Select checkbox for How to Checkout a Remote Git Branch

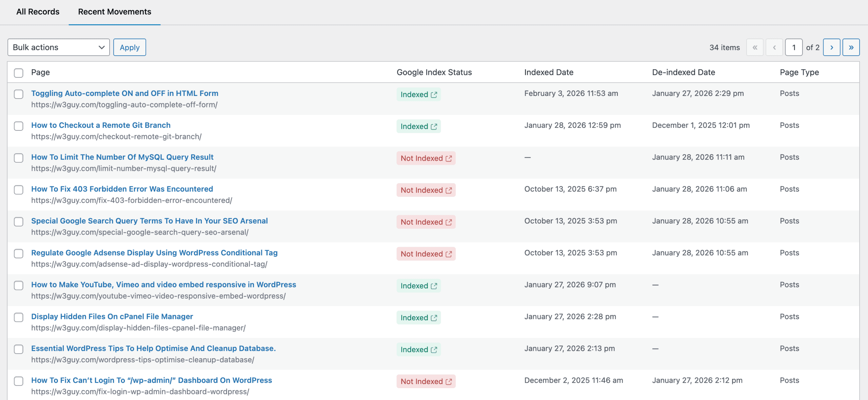[x=19, y=126]
